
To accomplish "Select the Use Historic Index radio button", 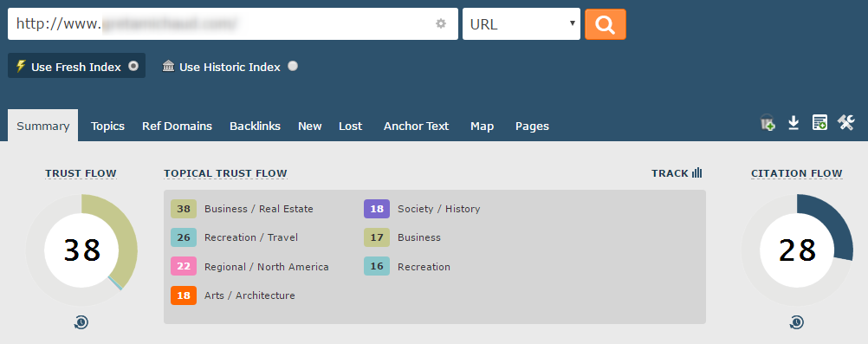I will pyautogui.click(x=293, y=66).
